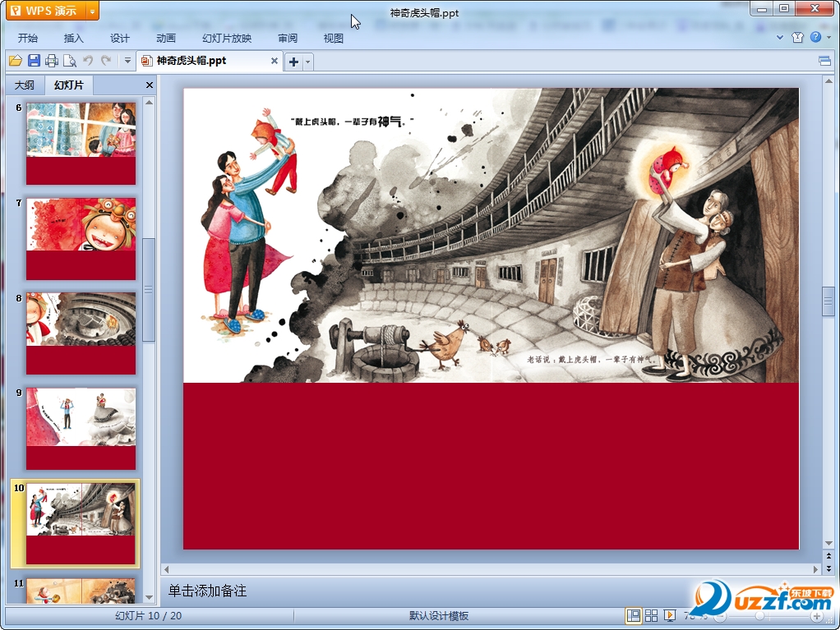The height and width of the screenshot is (630, 840).
Task: Click the horizontal scroll right arrow
Action: (x=815, y=569)
